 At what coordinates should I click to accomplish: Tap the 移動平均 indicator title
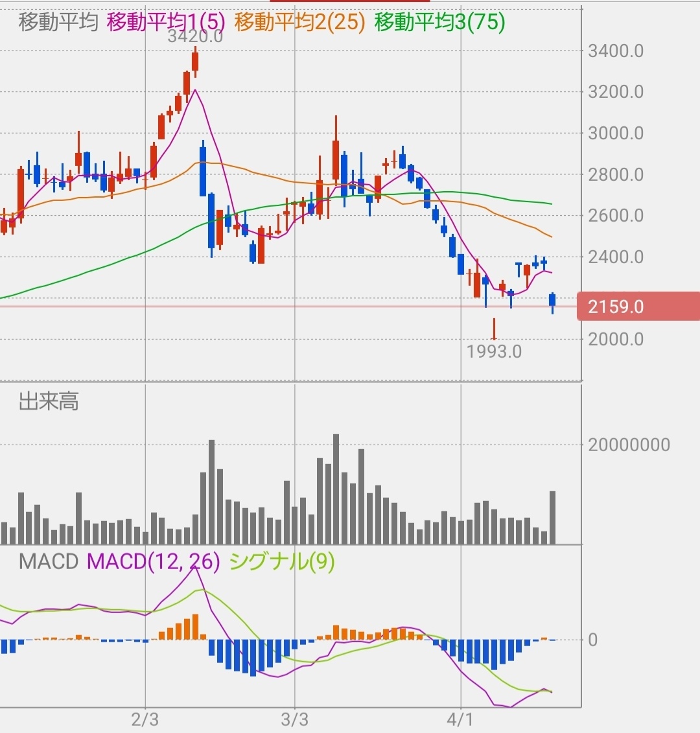[x=58, y=22]
